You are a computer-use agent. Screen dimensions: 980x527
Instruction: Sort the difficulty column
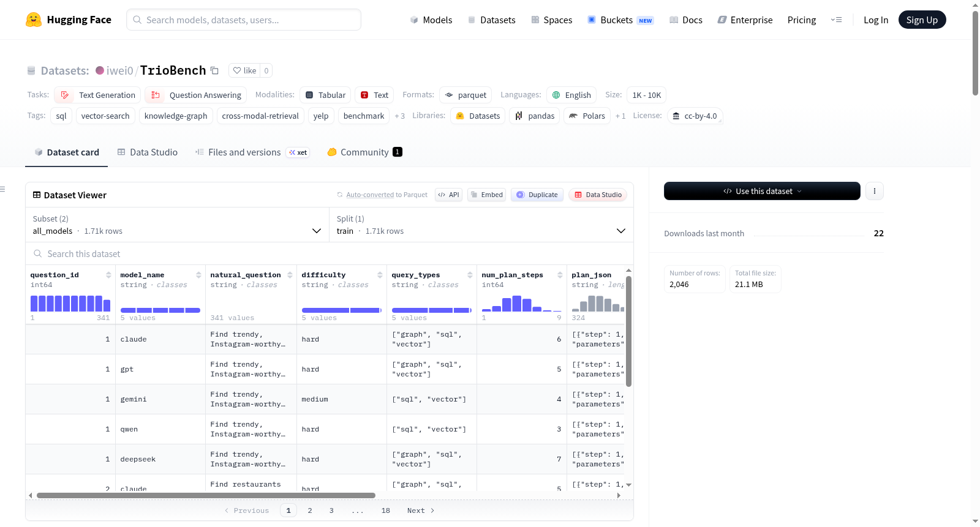[380, 275]
